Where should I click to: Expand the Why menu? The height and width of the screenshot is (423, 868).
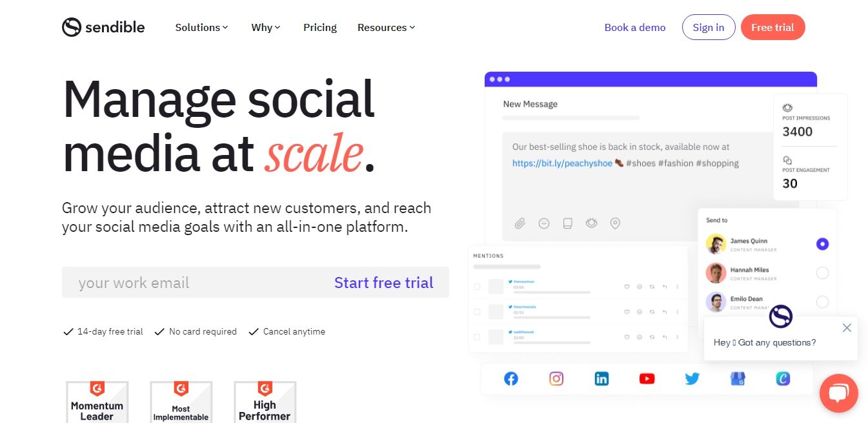(x=265, y=27)
